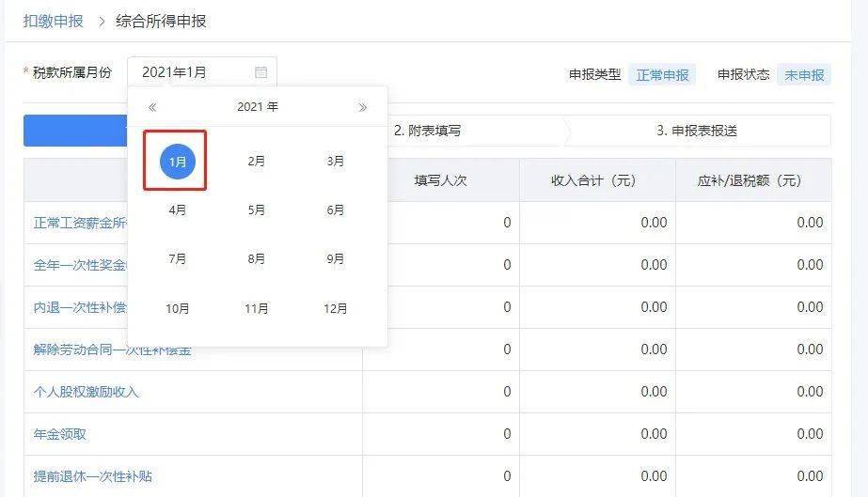868x497 pixels.
Task: Open 年金领取 link
Action: tap(60, 435)
